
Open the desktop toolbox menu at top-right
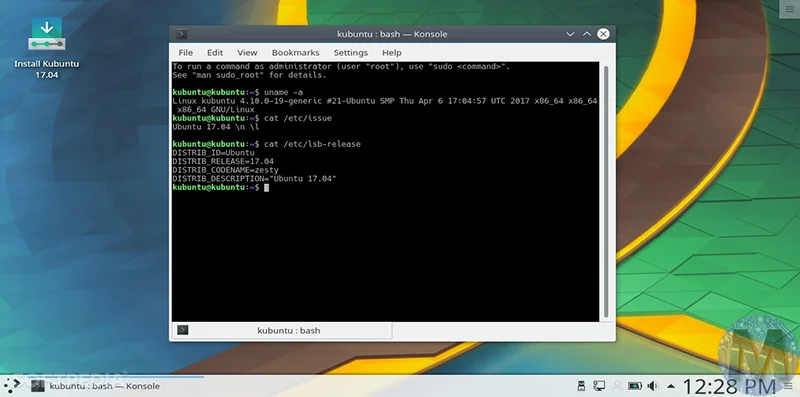[790, 10]
